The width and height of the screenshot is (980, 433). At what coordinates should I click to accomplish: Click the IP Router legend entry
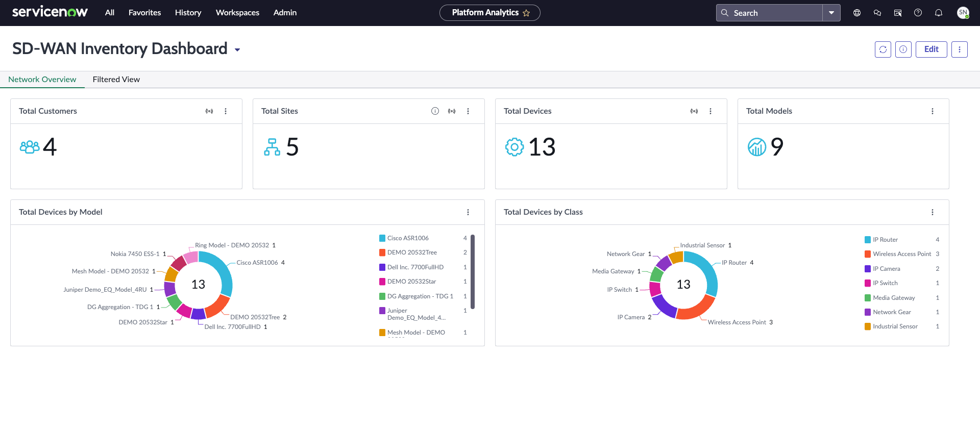pos(902,240)
